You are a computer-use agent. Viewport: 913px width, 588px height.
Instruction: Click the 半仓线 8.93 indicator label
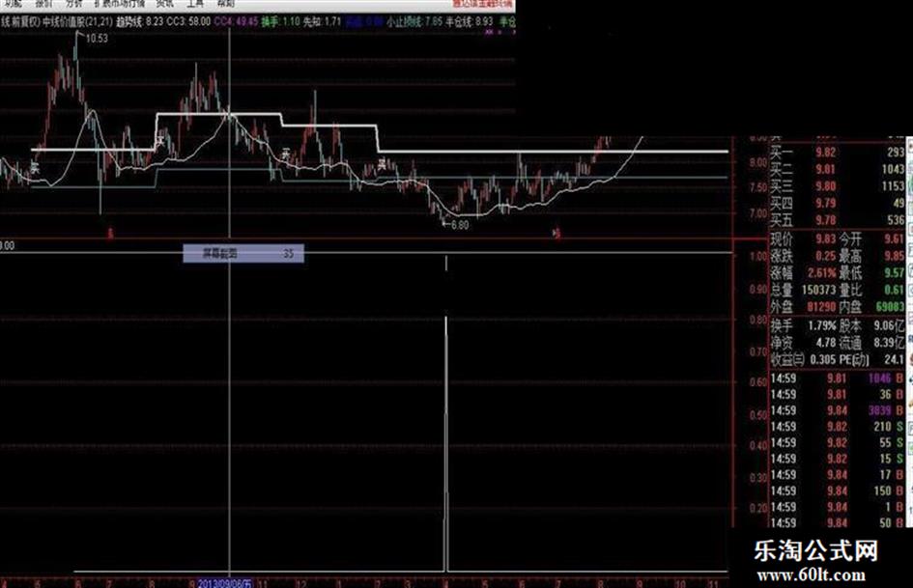tap(470, 22)
